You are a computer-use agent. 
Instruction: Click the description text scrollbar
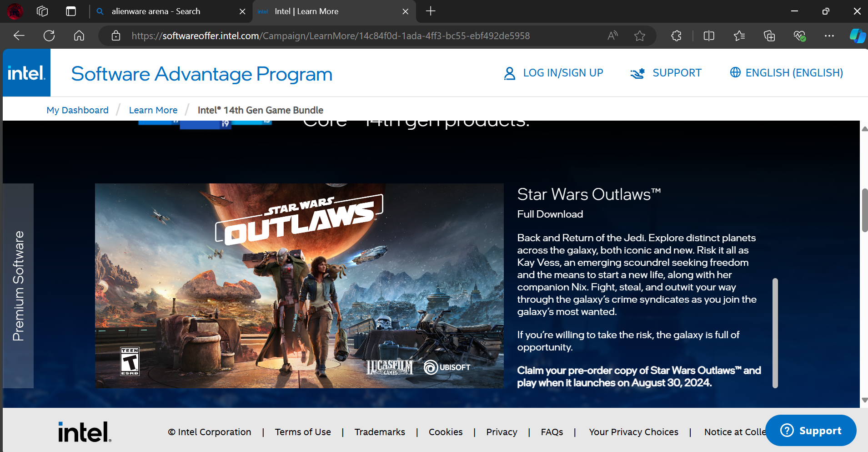click(x=775, y=333)
